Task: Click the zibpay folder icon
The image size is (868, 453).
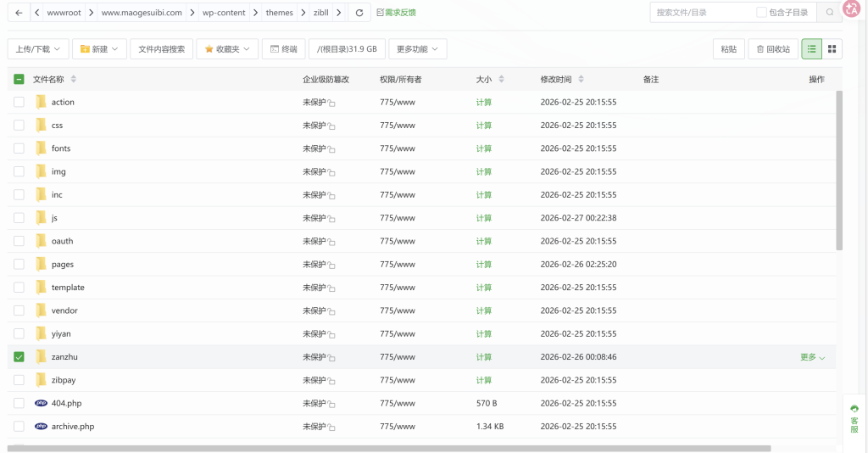Action: tap(41, 380)
